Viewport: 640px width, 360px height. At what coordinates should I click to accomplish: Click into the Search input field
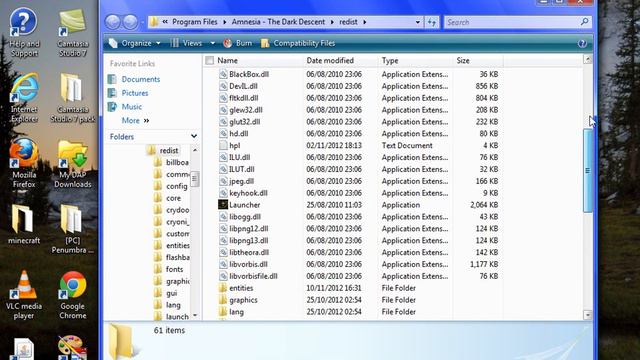pos(512,22)
